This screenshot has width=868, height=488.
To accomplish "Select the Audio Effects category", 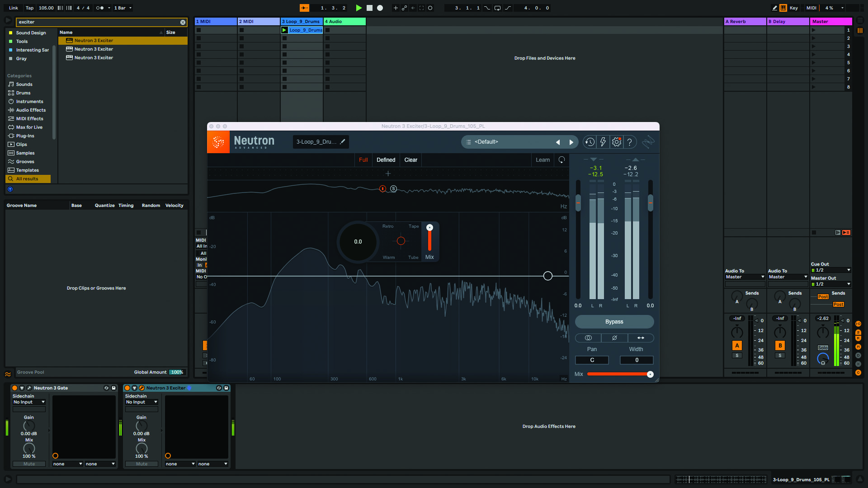I will tap(31, 110).
